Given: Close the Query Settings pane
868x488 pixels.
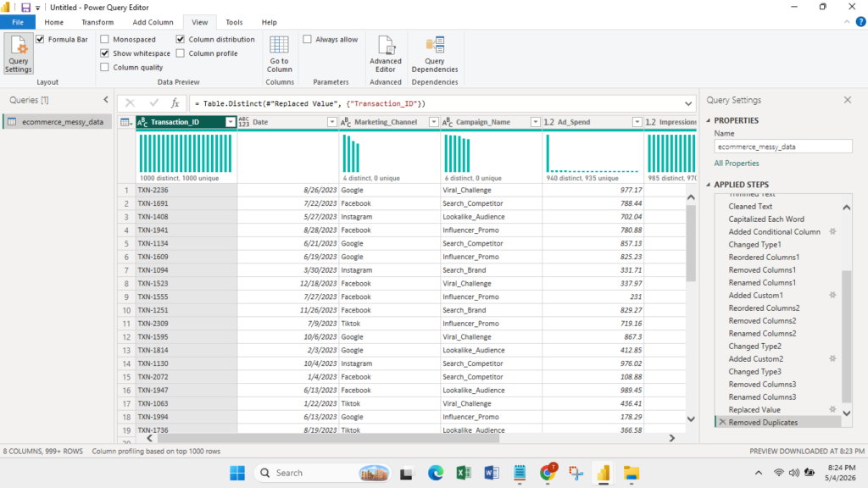Looking at the screenshot, I should [848, 100].
